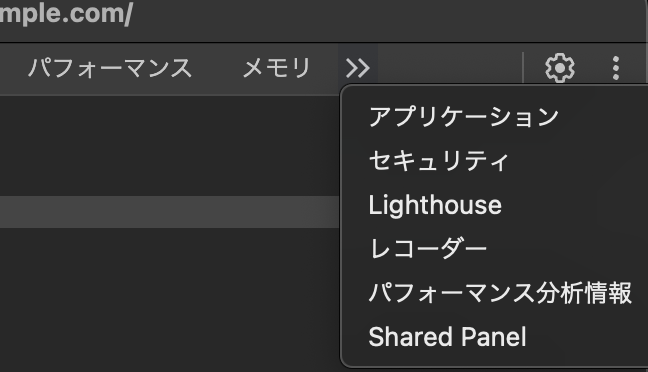Viewport: 648px width, 372px height.
Task: Switch to the パフォーマンス tab
Action: point(110,68)
